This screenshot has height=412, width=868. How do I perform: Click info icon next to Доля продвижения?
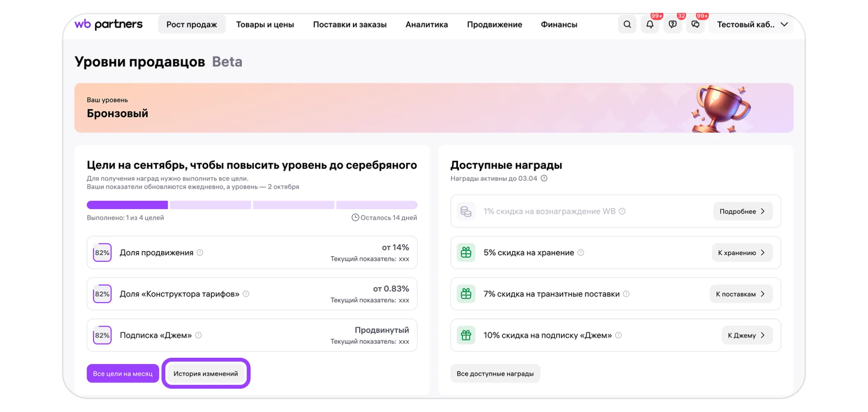(200, 253)
